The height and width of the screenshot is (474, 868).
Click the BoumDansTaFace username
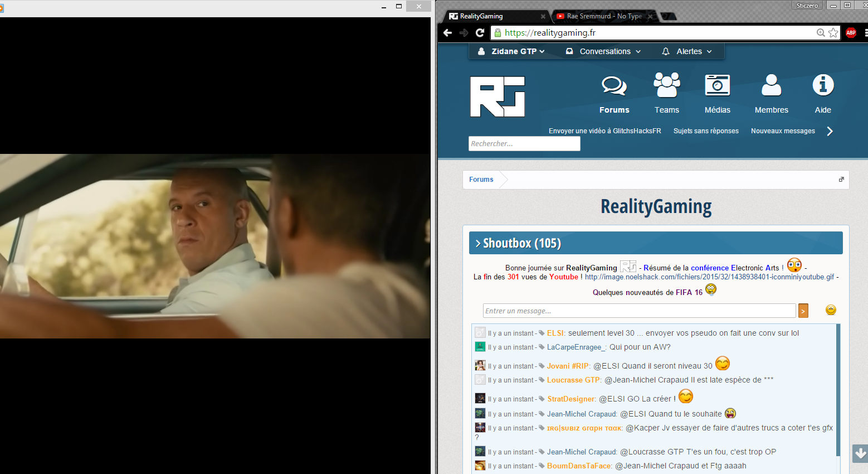tap(579, 466)
